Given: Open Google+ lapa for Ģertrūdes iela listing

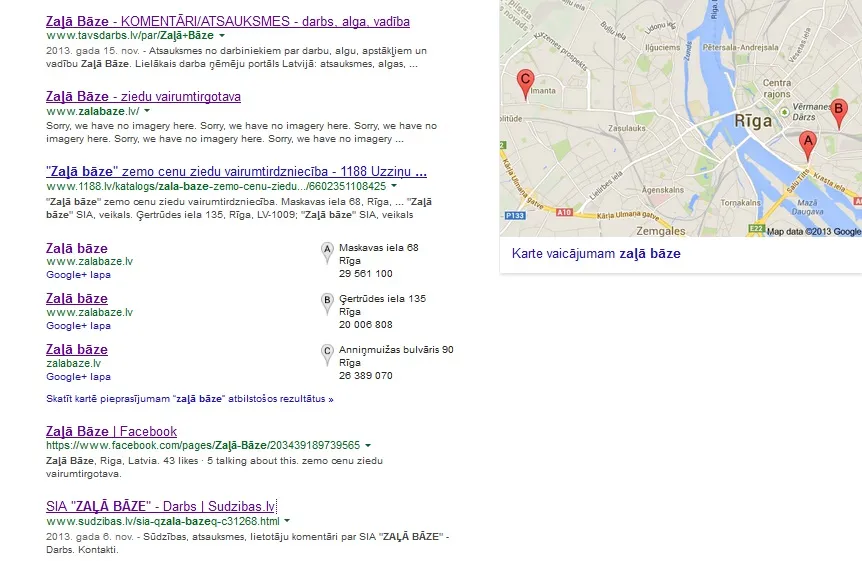Looking at the screenshot, I should 78,326.
